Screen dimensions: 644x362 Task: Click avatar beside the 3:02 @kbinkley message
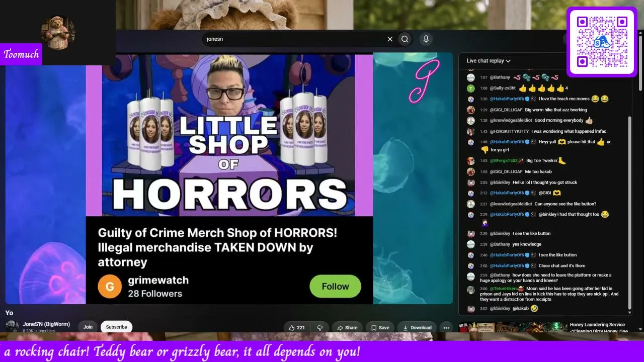coord(470,309)
